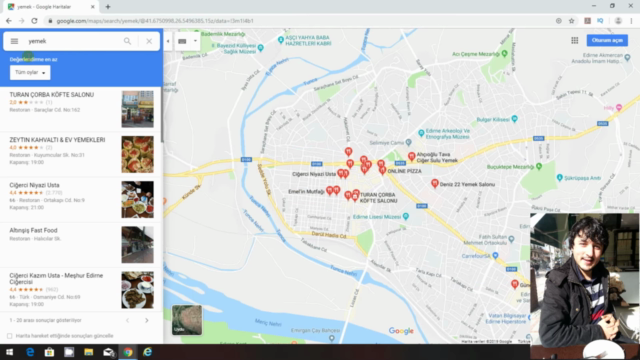The height and width of the screenshot is (360, 640).
Task: Open Microsoft Edge from taskbar
Action: click(30, 352)
